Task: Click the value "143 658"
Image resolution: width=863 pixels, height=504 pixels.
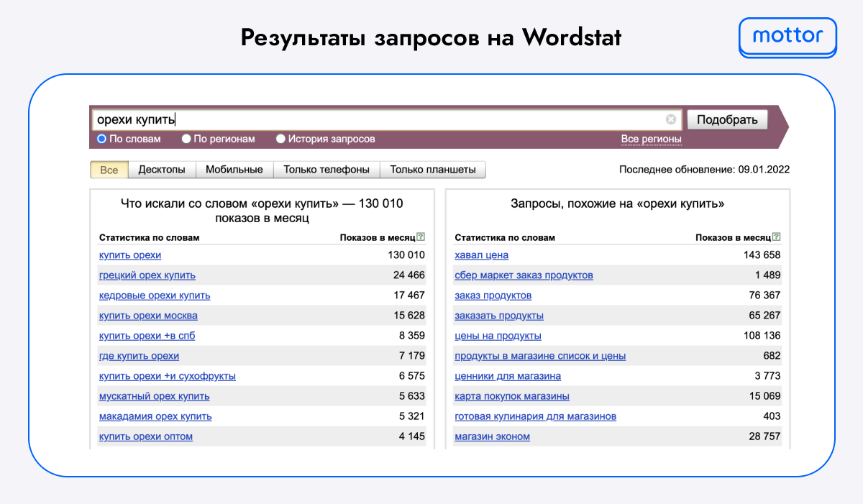Action: pos(762,255)
